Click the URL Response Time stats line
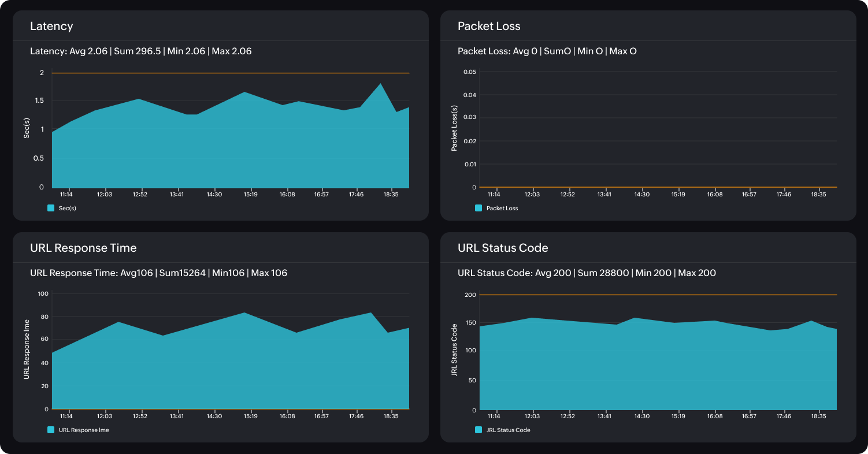Viewport: 868px width, 454px height. tap(158, 273)
